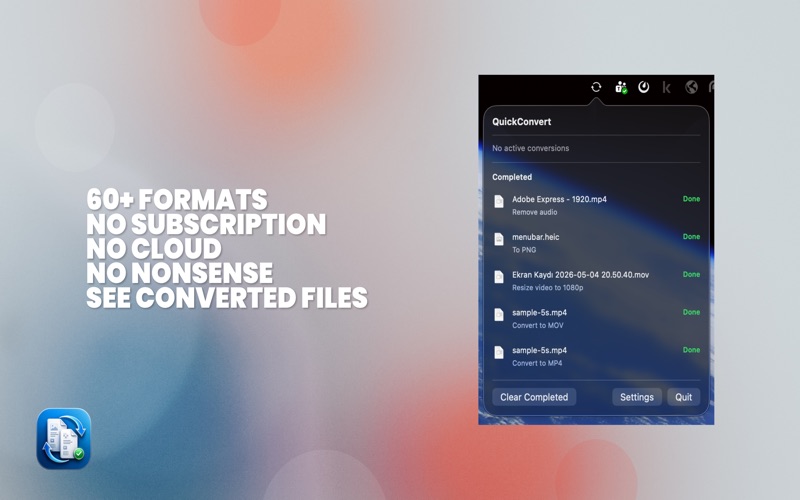Image resolution: width=800 pixels, height=500 pixels.
Task: Select the Adobe Express - 1920.mp4 file name
Action: click(x=559, y=199)
